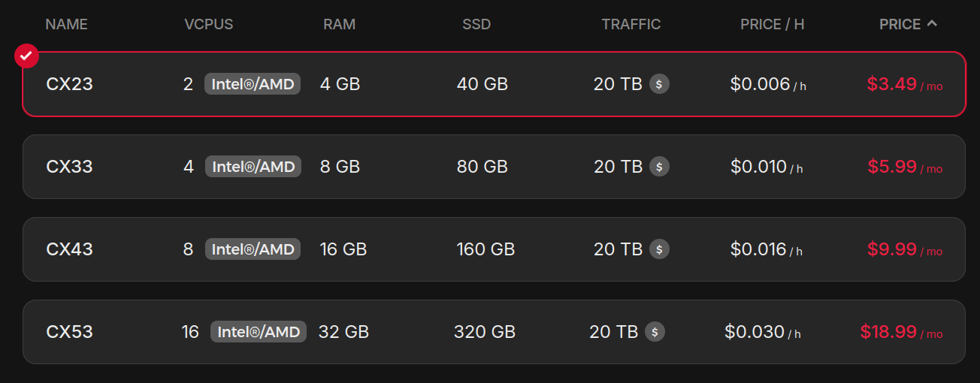The width and height of the screenshot is (980, 383).
Task: Click the dollar icon in CX33 traffic
Action: pos(659,167)
